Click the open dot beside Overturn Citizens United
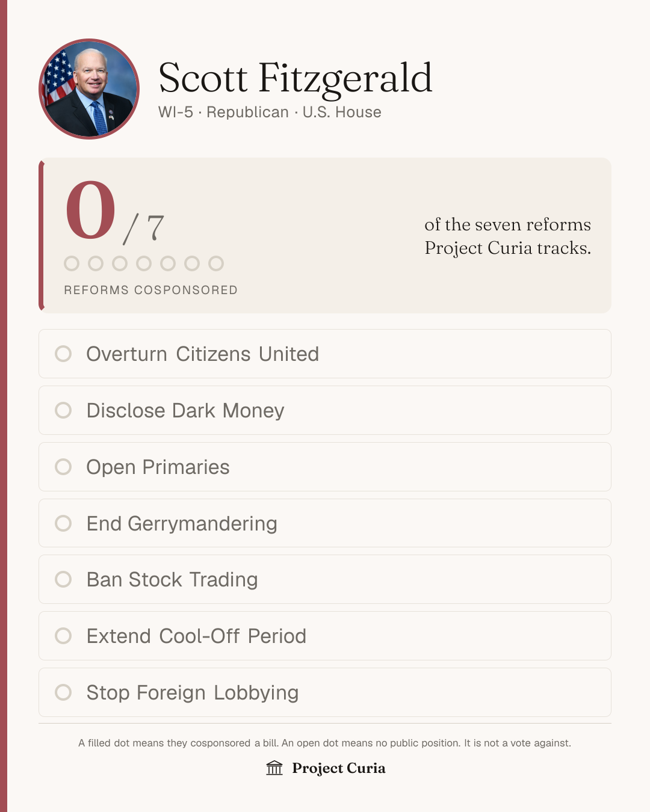The height and width of the screenshot is (812, 650). (63, 354)
